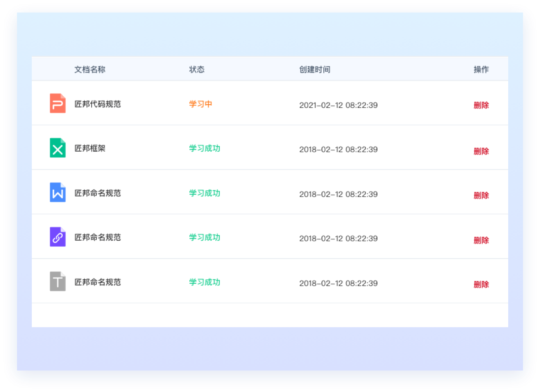Open the 匠邦代码规范 document name
Image resolution: width=540 pixels, height=392 pixels.
pyautogui.click(x=98, y=104)
